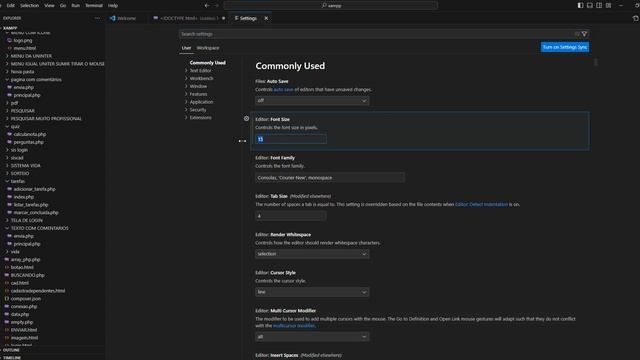Select Commonly Used settings category

(x=207, y=63)
